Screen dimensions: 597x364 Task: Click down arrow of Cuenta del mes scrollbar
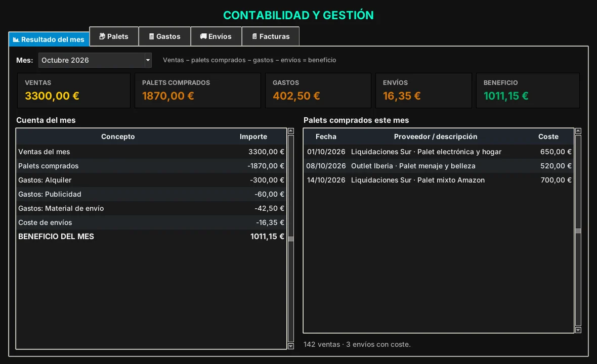pyautogui.click(x=291, y=346)
